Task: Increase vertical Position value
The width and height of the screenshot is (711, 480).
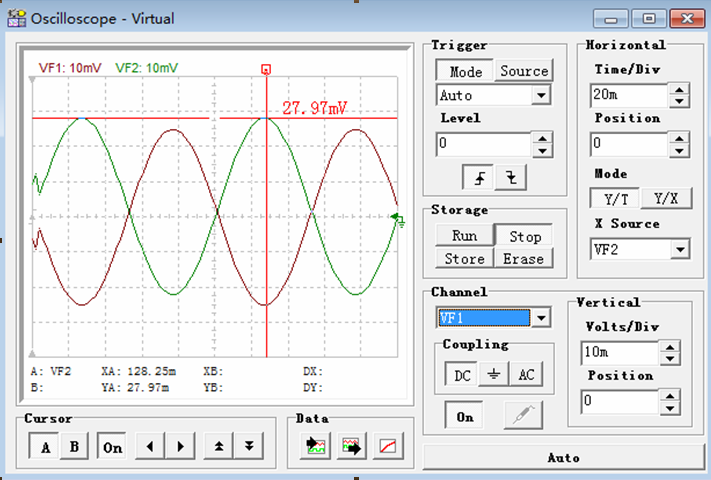Action: click(x=670, y=396)
